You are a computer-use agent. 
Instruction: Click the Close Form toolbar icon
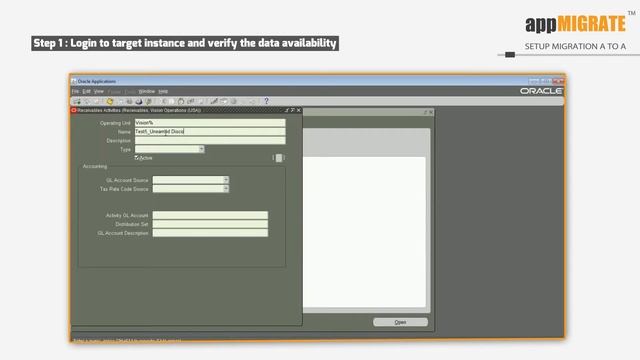(x=149, y=101)
